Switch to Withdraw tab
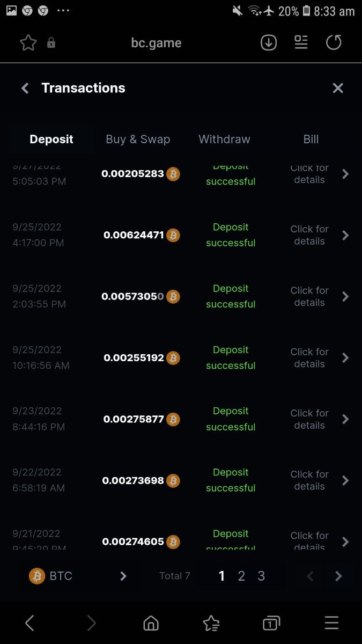The height and width of the screenshot is (644, 362). pyautogui.click(x=224, y=139)
